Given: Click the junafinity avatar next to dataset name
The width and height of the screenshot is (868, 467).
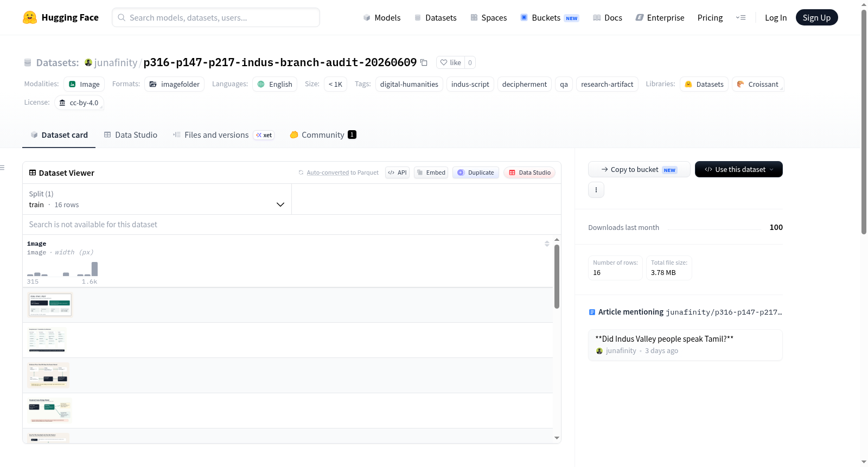Looking at the screenshot, I should click(88, 62).
